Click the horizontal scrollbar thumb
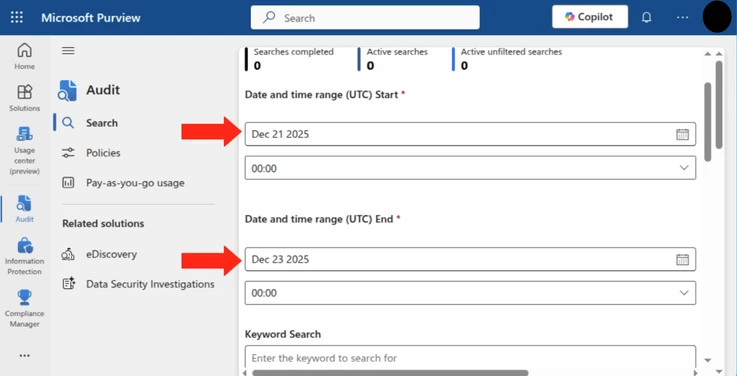Viewport: 737px width, 376px height. (390, 373)
